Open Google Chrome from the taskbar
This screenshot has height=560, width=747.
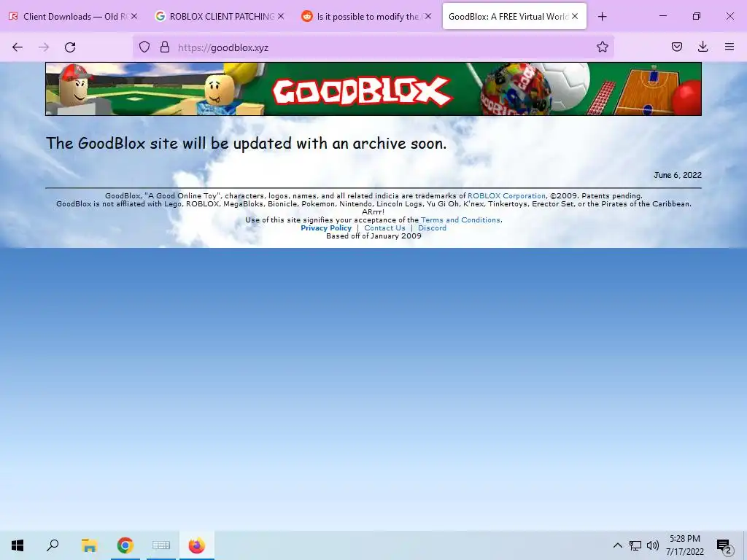[125, 545]
